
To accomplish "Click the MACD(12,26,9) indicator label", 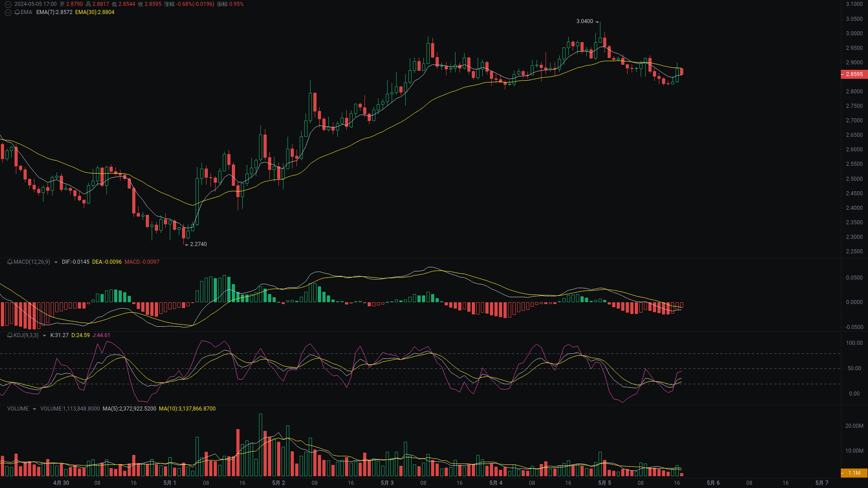I will (x=31, y=262).
